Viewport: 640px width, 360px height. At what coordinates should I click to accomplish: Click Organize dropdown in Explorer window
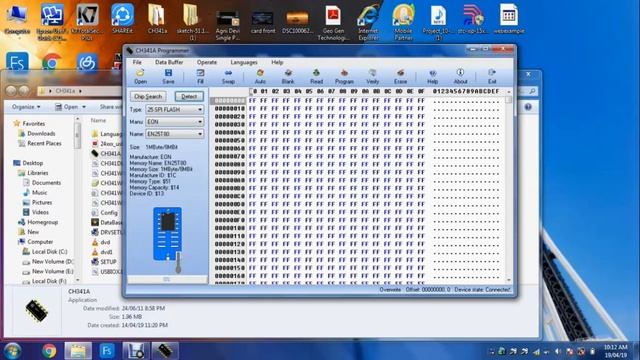point(26,107)
